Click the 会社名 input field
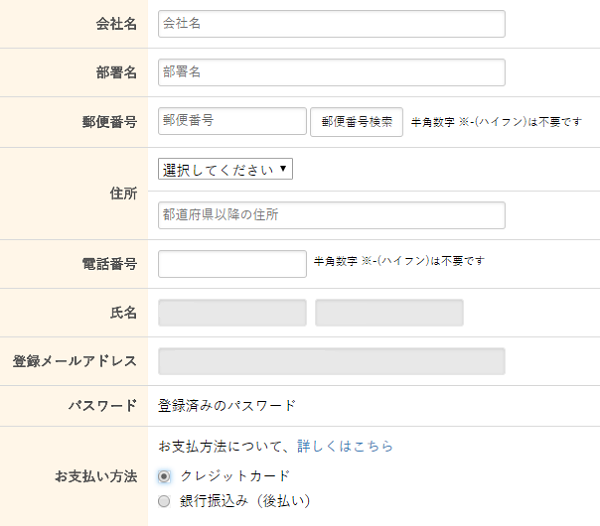This screenshot has height=526, width=600. [x=331, y=24]
